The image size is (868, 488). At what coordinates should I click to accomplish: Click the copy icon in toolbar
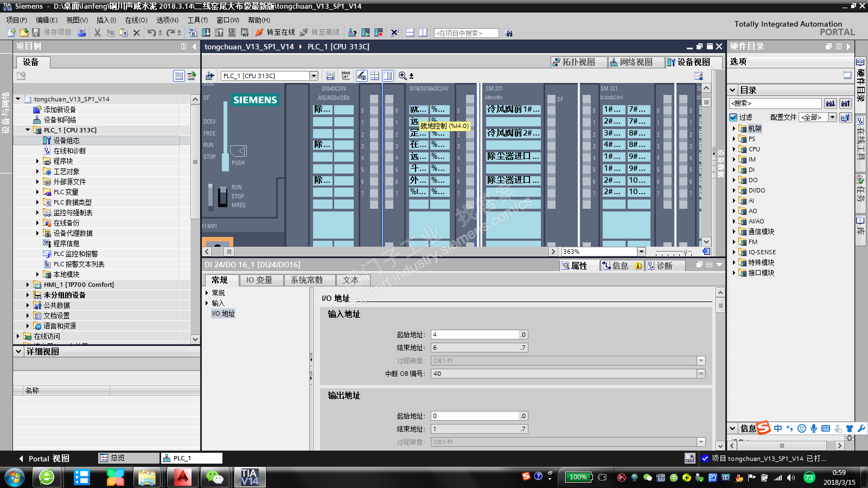click(x=110, y=33)
